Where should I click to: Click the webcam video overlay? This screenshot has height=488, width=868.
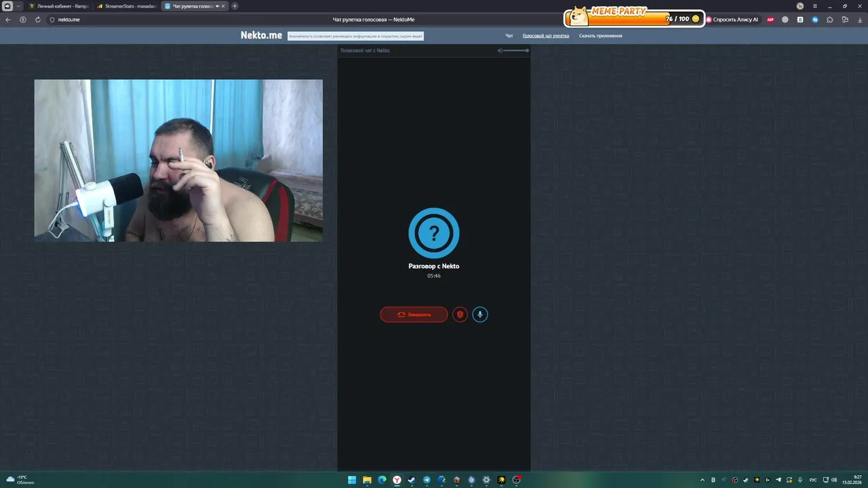178,161
